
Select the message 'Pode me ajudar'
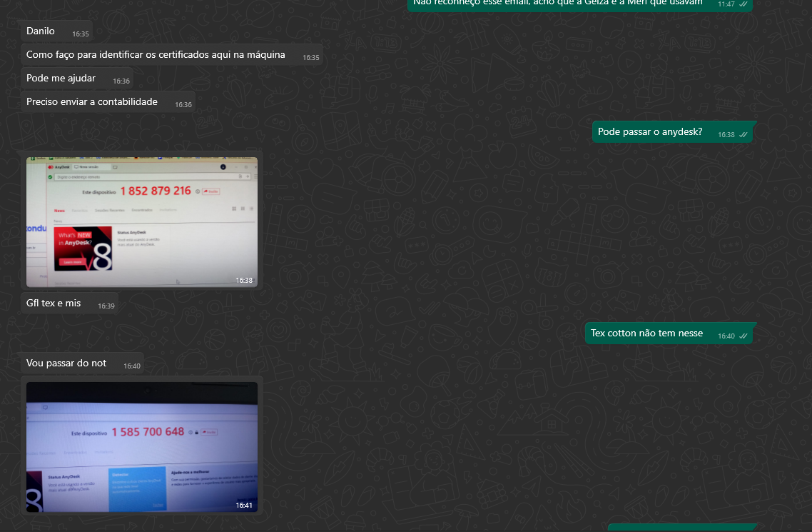point(77,79)
